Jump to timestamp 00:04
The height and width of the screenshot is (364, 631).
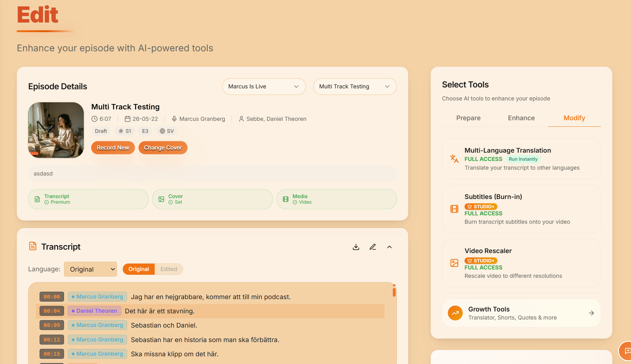[x=52, y=311]
